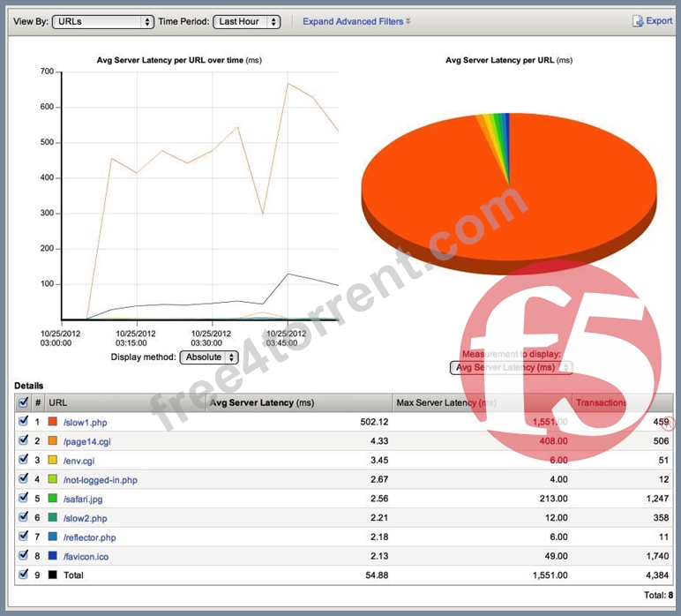The width and height of the screenshot is (681, 616).
Task: Uncheck the /slow2.php row checkbox
Action: (x=24, y=517)
